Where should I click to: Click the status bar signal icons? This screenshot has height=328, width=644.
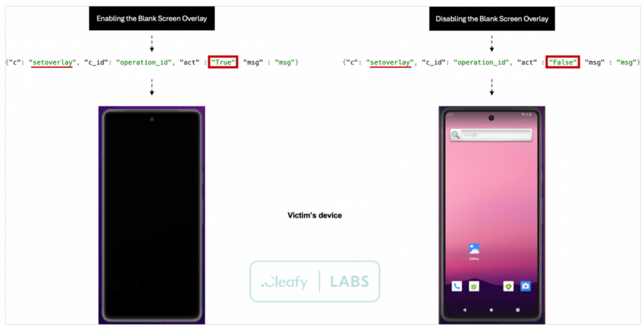526,114
